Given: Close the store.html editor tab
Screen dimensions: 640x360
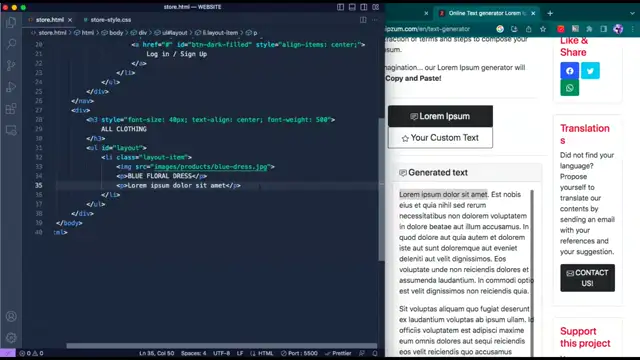Looking at the screenshot, I should pos(70,20).
